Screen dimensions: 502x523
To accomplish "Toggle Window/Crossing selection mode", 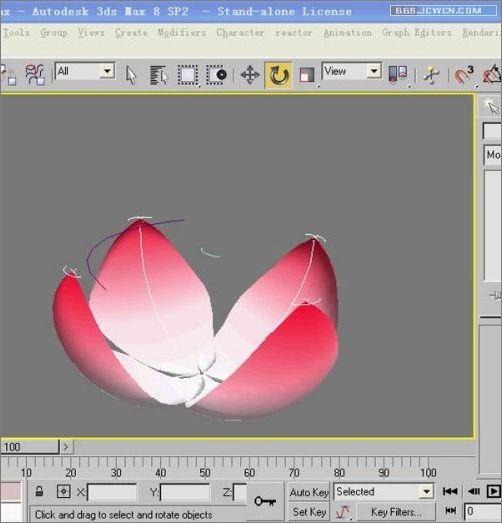I will [216, 75].
